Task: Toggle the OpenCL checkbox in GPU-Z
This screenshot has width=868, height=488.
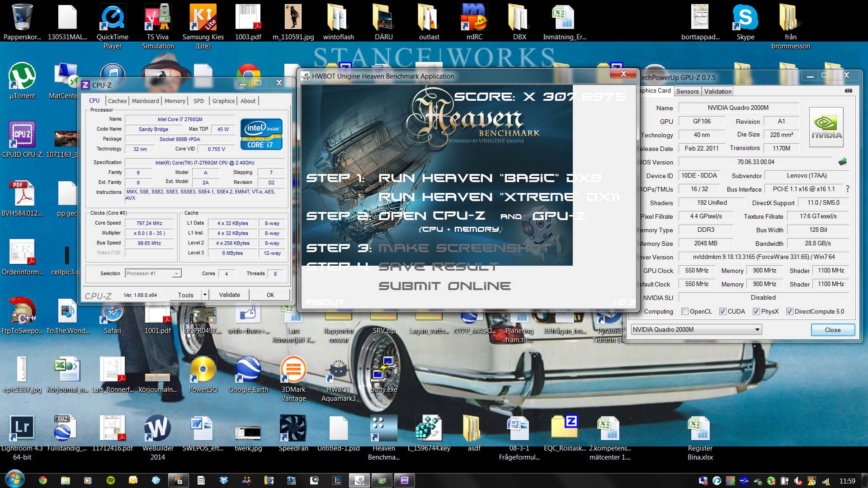Action: click(x=684, y=311)
